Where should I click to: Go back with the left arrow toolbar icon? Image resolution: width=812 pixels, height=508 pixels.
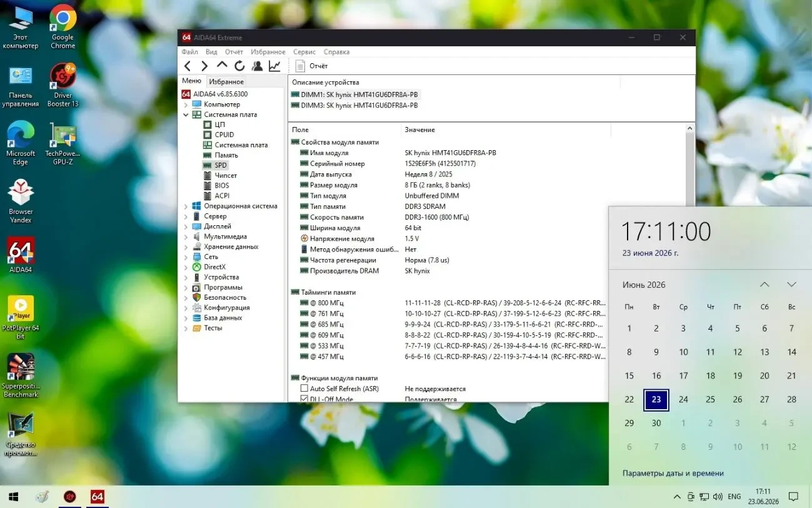click(188, 66)
